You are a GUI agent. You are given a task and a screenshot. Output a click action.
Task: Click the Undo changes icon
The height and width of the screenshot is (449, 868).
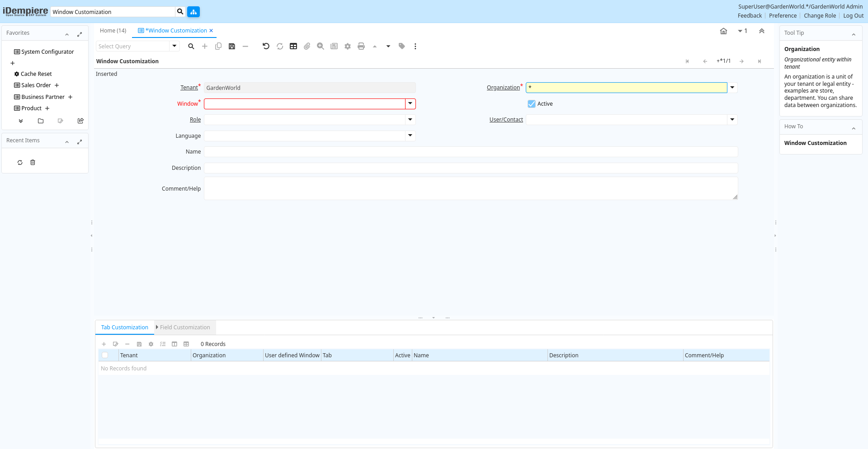tap(266, 46)
